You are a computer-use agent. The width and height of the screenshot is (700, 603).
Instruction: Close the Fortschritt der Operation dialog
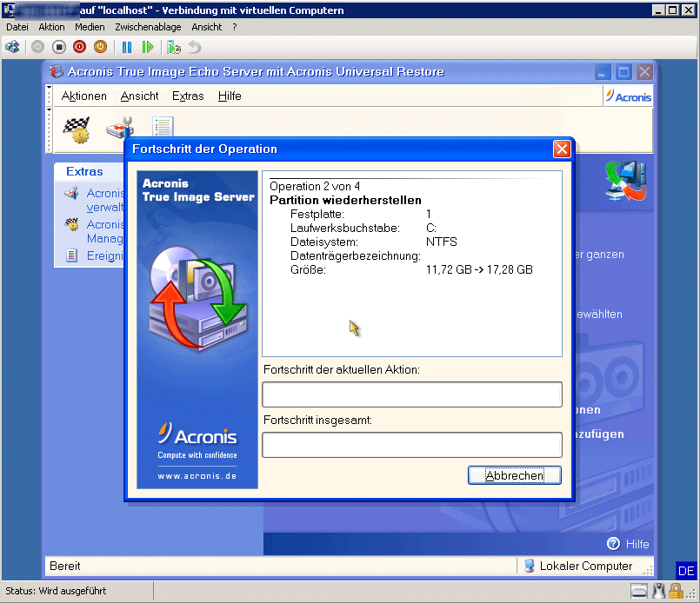coord(562,149)
